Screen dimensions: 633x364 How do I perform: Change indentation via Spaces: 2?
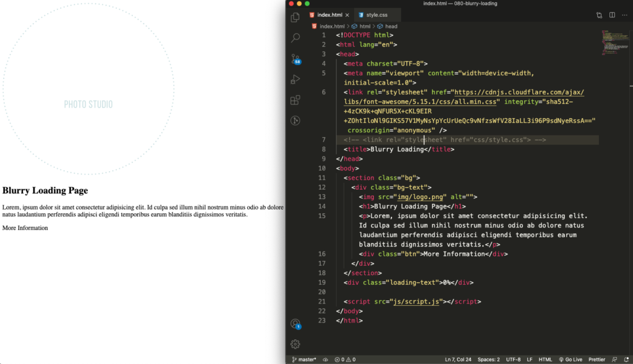coord(488,360)
